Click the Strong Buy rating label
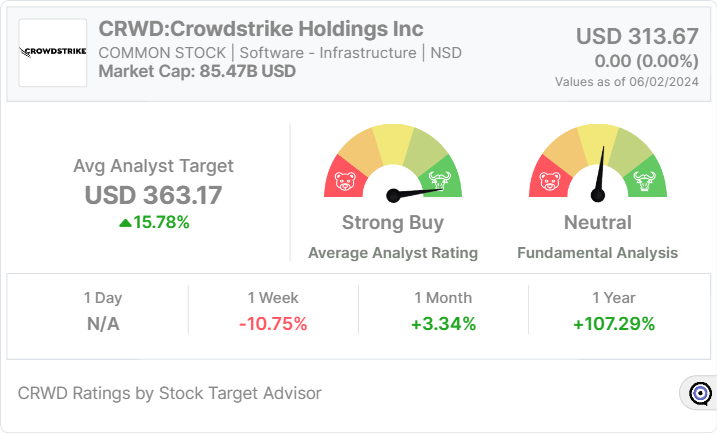Viewport: 717px width, 434px height. tap(393, 222)
